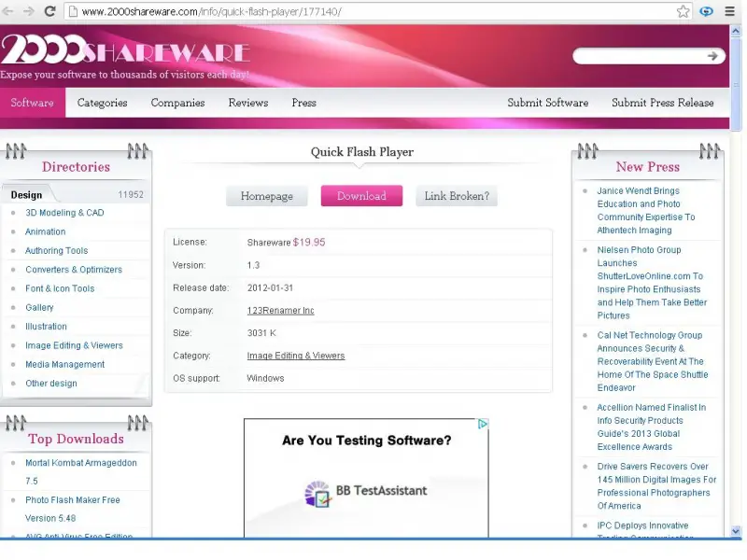
Task: Read Drive Savers Recovers press release
Action: (x=656, y=486)
